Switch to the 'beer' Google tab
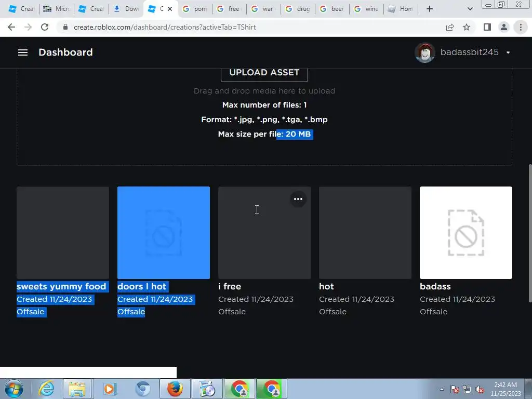Image resolution: width=532 pixels, height=399 pixels. click(x=332, y=9)
